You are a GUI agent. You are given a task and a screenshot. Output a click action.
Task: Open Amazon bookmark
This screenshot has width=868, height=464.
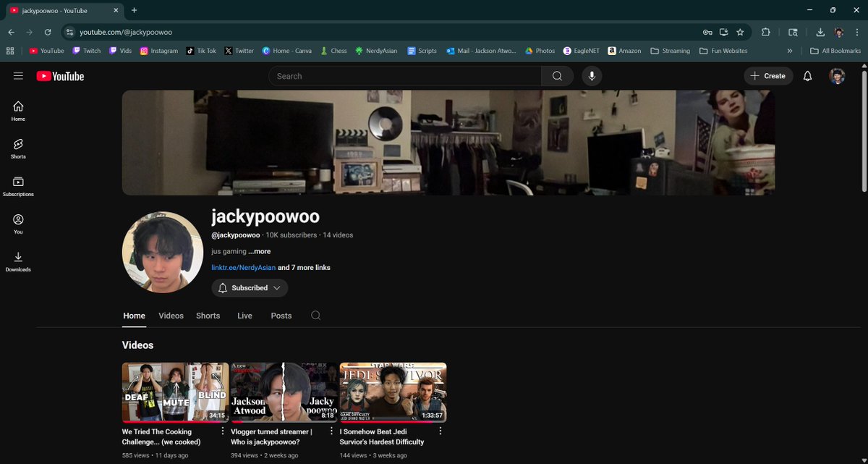[x=624, y=51]
